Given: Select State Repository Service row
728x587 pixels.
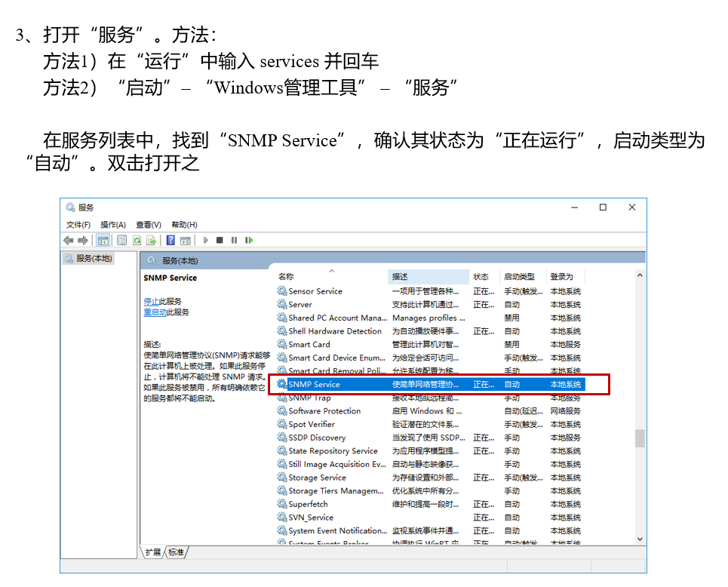Looking at the screenshot, I should 431,450.
